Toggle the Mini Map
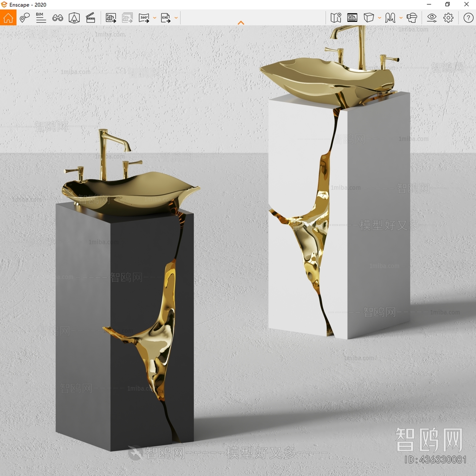Image resolution: width=476 pixels, height=476 pixels. (x=336, y=18)
